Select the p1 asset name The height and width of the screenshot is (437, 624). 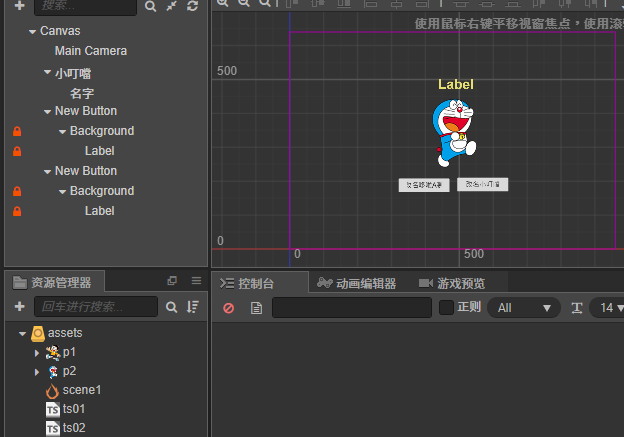click(x=69, y=352)
